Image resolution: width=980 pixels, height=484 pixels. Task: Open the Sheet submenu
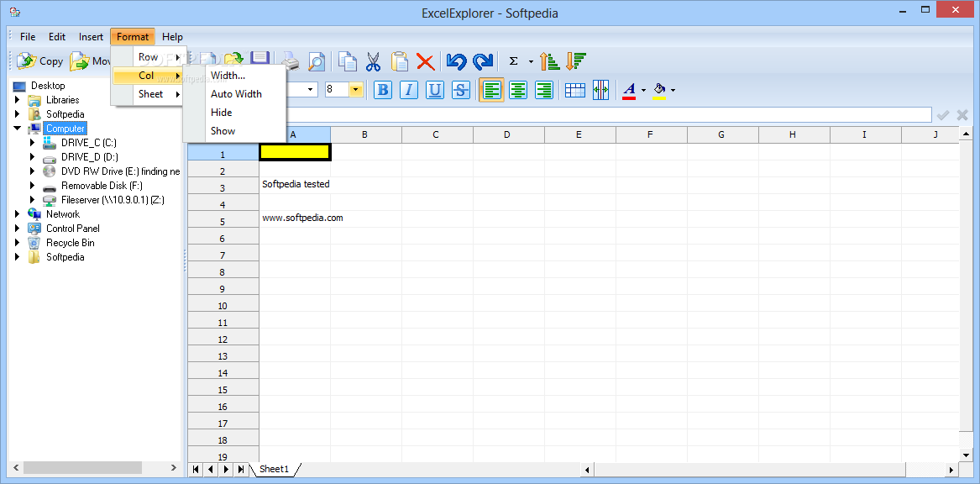[149, 94]
